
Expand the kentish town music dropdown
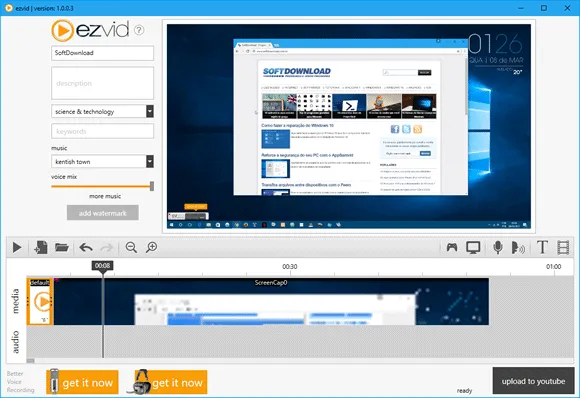pyautogui.click(x=149, y=161)
